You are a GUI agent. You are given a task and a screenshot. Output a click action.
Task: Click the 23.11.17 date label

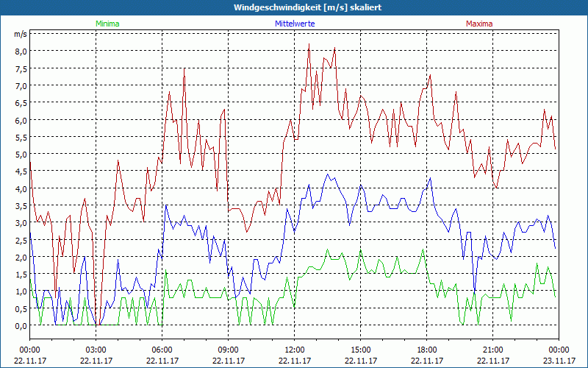pyautogui.click(x=559, y=361)
